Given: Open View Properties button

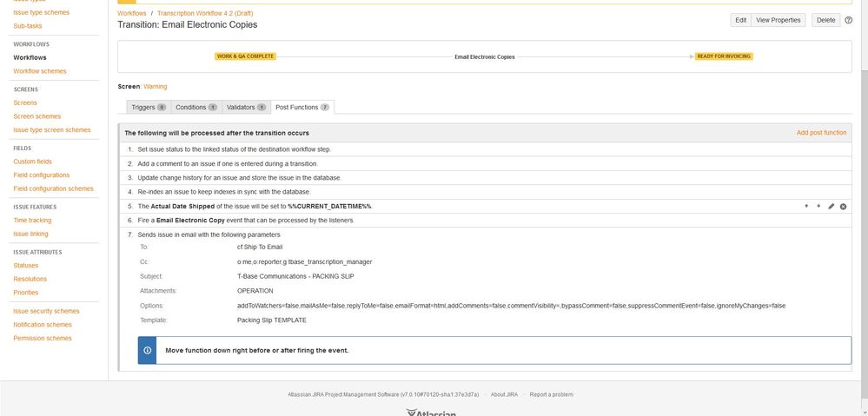Looking at the screenshot, I should click(x=778, y=20).
